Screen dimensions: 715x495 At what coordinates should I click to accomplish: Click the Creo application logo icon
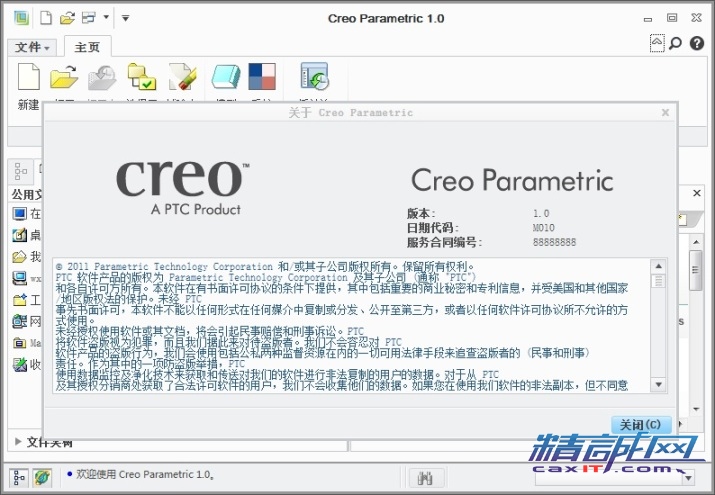[x=21, y=18]
